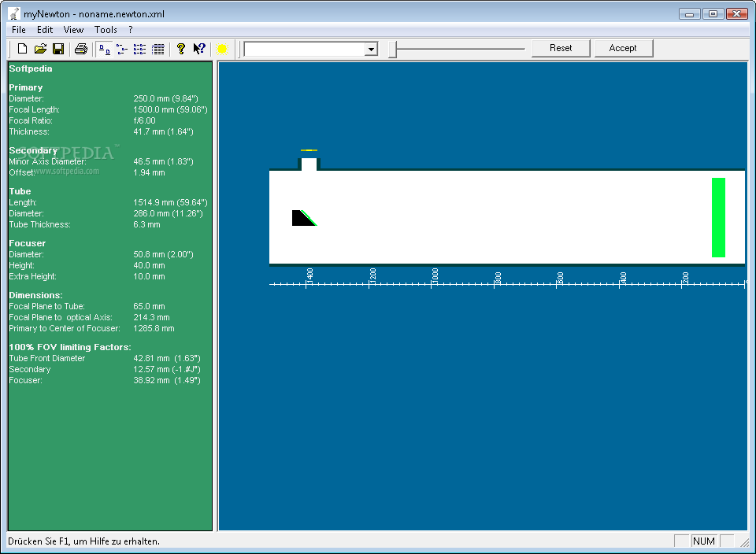Create a new file with the blank page icon
Image resolution: width=756 pixels, height=554 pixels.
[x=22, y=49]
